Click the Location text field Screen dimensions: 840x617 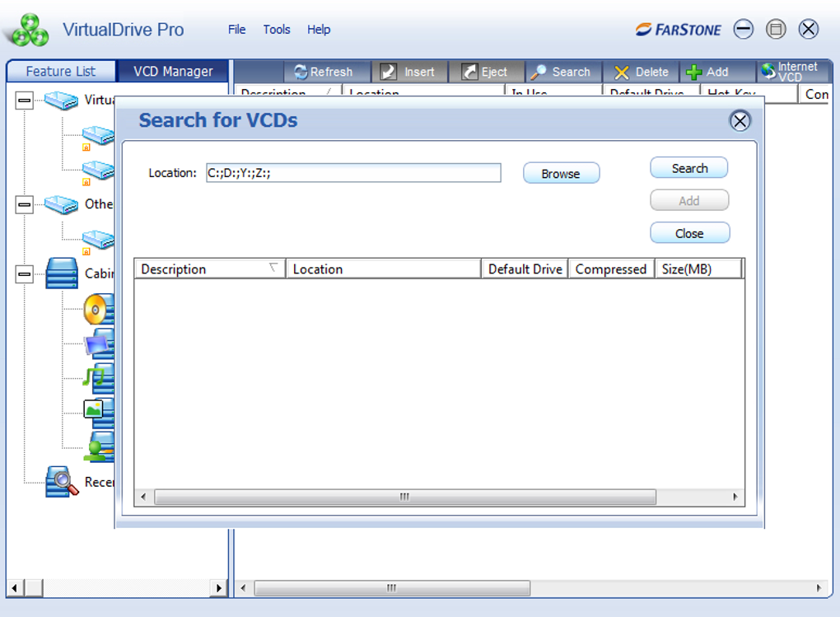coord(353,173)
